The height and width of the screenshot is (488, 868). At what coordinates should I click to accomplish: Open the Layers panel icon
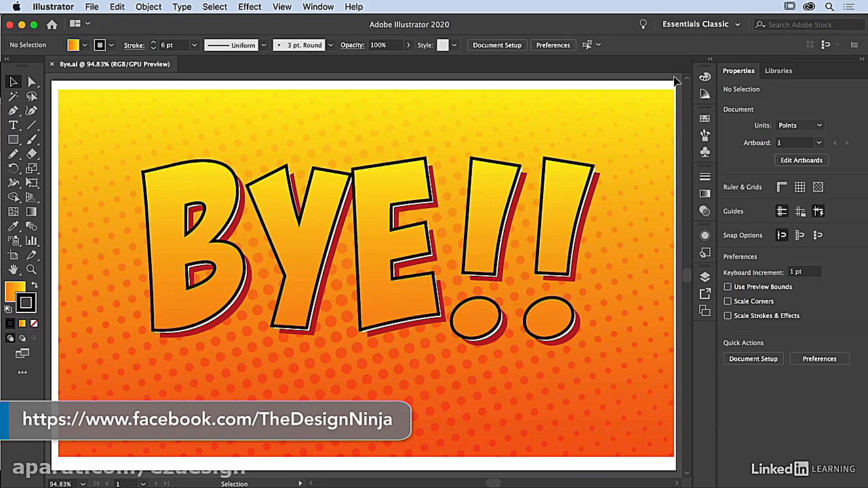pyautogui.click(x=705, y=277)
